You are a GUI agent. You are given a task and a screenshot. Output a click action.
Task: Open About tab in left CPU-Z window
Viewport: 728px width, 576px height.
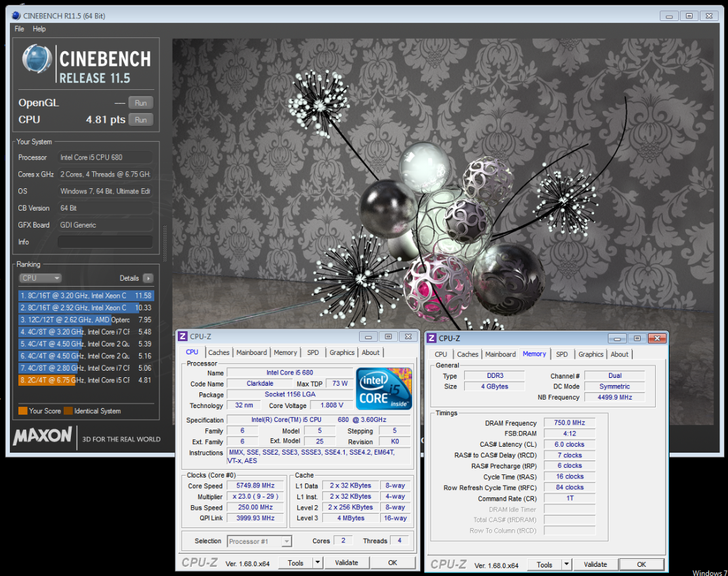(370, 352)
